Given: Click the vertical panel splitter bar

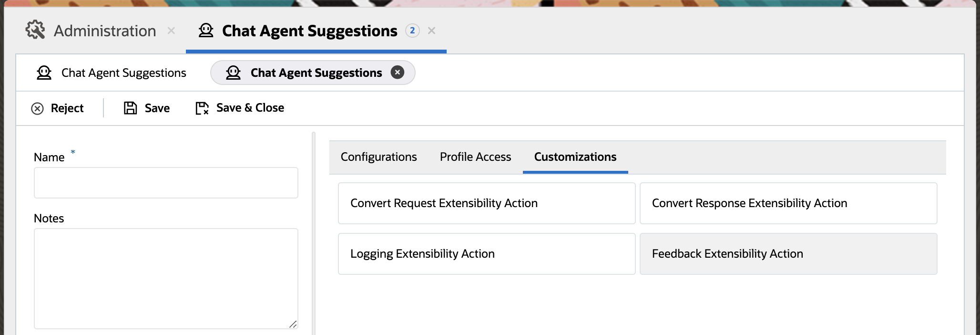Looking at the screenshot, I should tap(314, 234).
